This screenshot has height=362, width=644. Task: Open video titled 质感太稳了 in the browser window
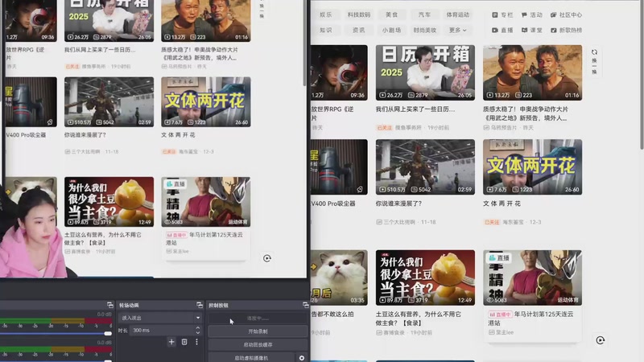[526, 113]
